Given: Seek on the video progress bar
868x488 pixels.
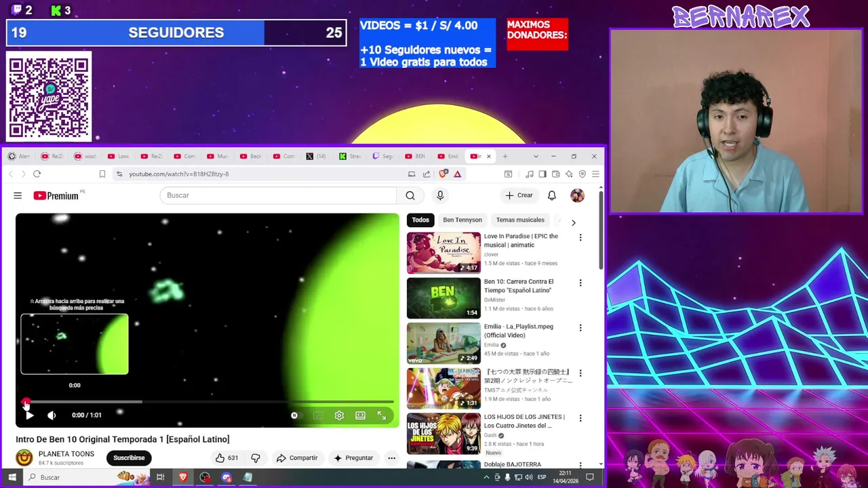Looking at the screenshot, I should pyautogui.click(x=208, y=403).
